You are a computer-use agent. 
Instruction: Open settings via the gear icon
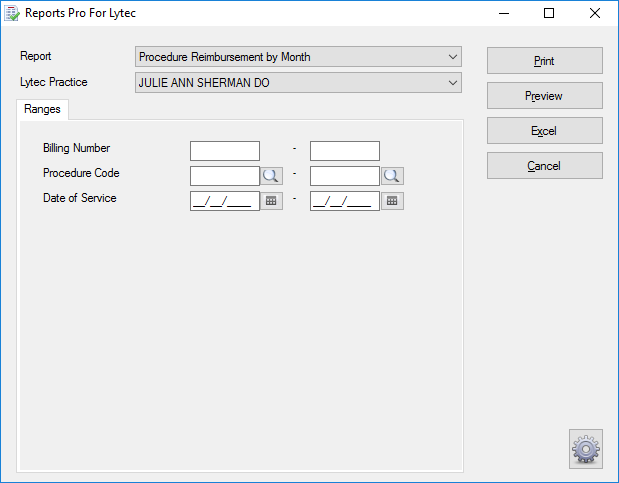click(586, 449)
